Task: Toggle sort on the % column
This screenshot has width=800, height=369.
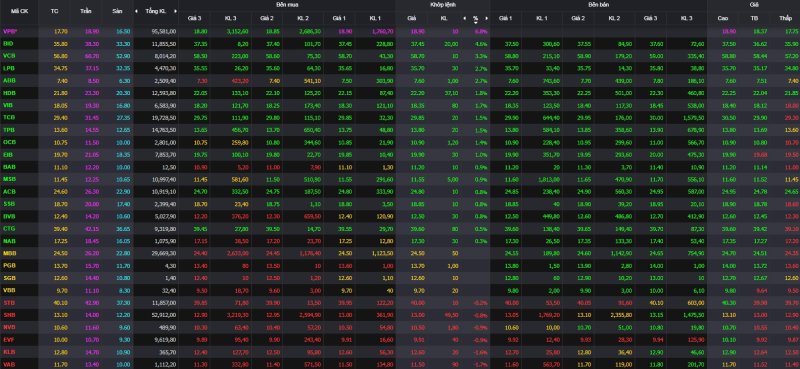Action: point(475,18)
